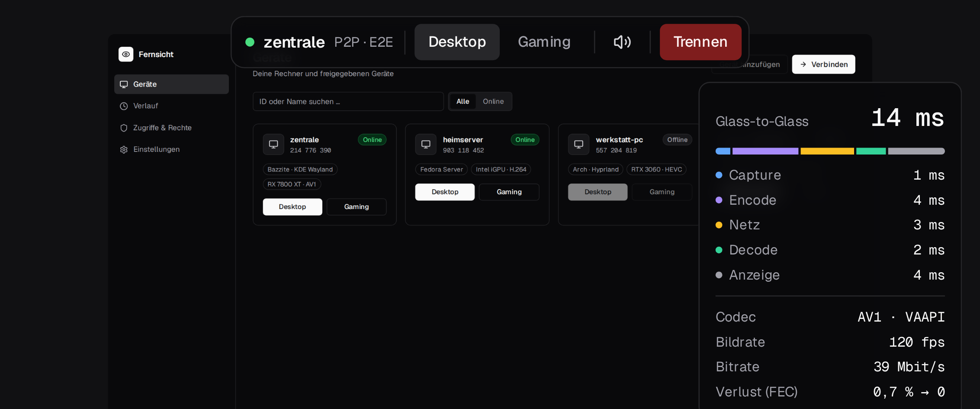This screenshot has width=980, height=409.
Task: Start Gaming session on heimserver
Action: pyautogui.click(x=509, y=192)
